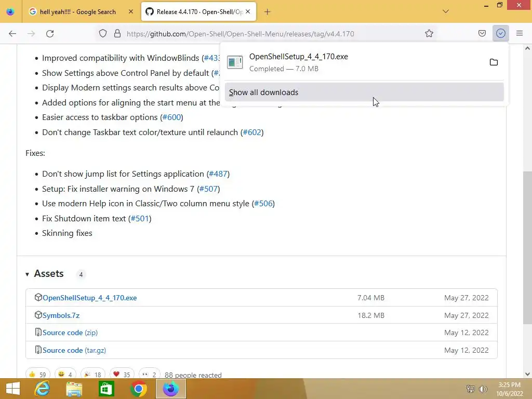The width and height of the screenshot is (532, 399).
Task: Open issue link #506
Action: [x=263, y=204]
